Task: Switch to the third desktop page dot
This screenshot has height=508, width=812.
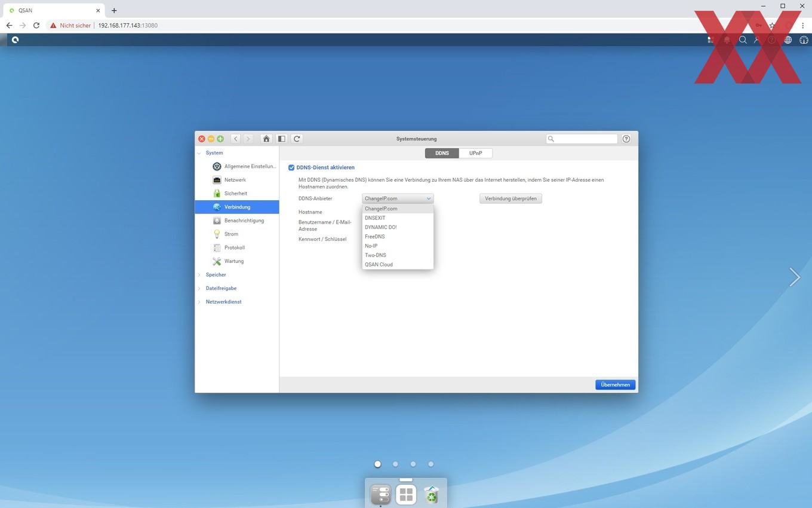Action: pyautogui.click(x=413, y=464)
